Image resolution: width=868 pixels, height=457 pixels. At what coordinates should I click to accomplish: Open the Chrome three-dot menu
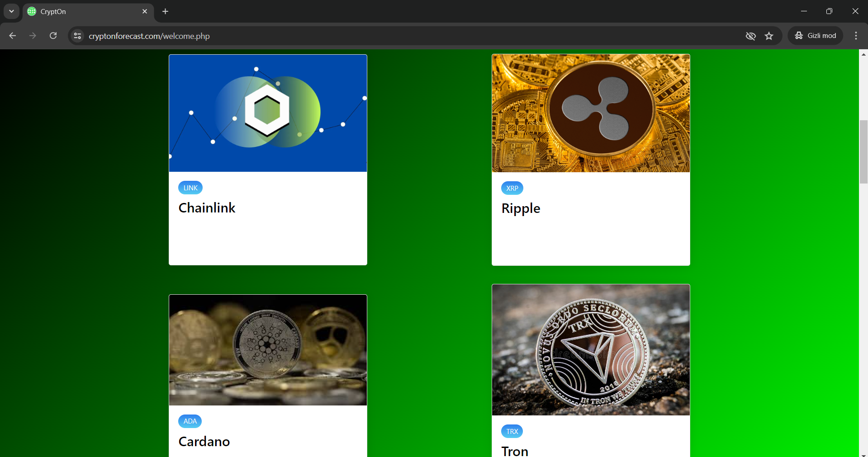click(x=856, y=36)
